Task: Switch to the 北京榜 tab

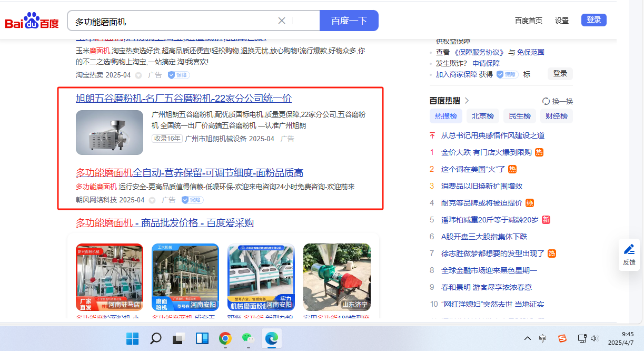Action: (x=483, y=116)
